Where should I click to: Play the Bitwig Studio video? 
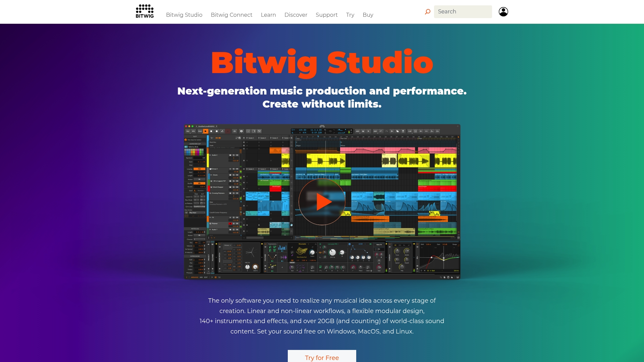pos(322,202)
